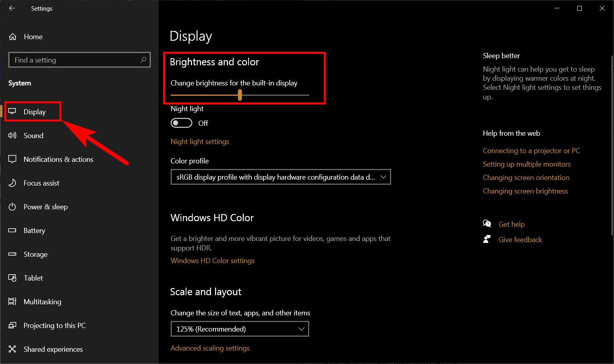
Task: Open the Color profile dropdown
Action: (280, 177)
